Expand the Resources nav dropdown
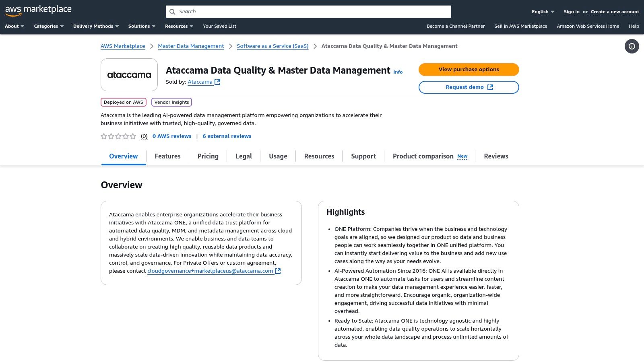This screenshot has width=644, height=362. 179,26
